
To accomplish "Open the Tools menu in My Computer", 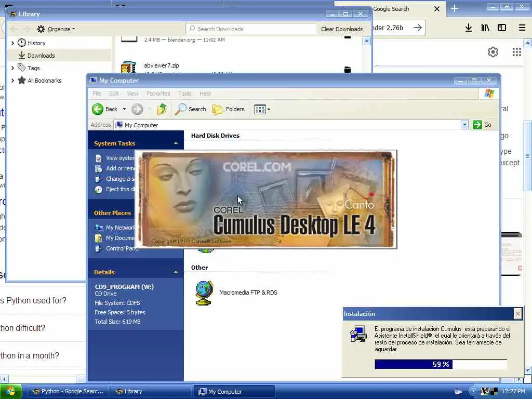I will pos(185,94).
